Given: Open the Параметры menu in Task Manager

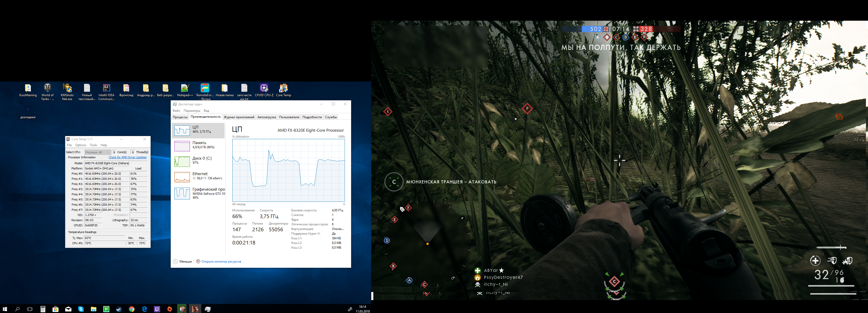Looking at the screenshot, I should coord(192,111).
